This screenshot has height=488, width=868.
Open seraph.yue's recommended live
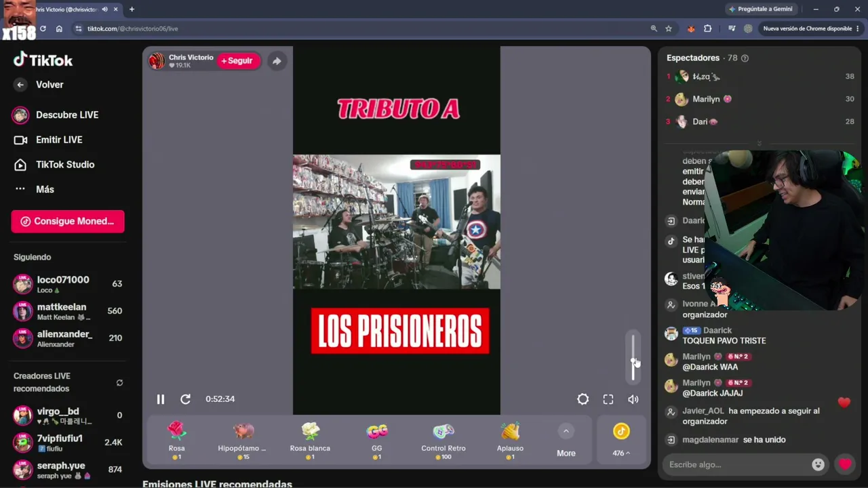tap(68, 470)
